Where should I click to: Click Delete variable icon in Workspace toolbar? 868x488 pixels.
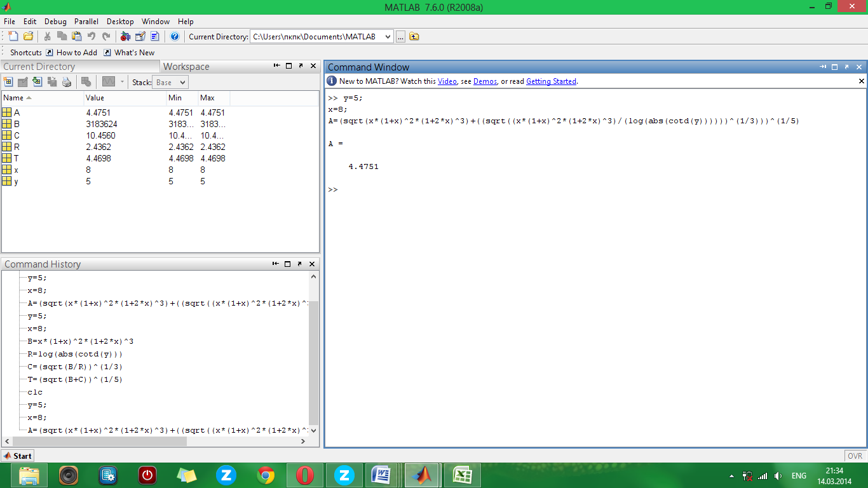click(86, 82)
